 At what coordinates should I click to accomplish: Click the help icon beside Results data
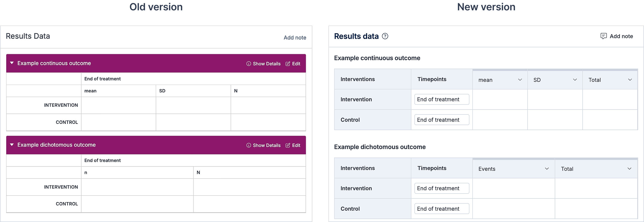pos(385,36)
